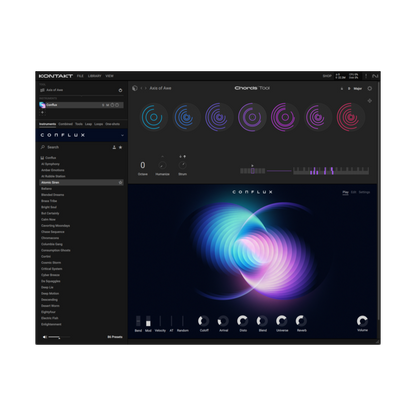Switch to the Loops browser tab
416x416 pixels.
pos(98,124)
